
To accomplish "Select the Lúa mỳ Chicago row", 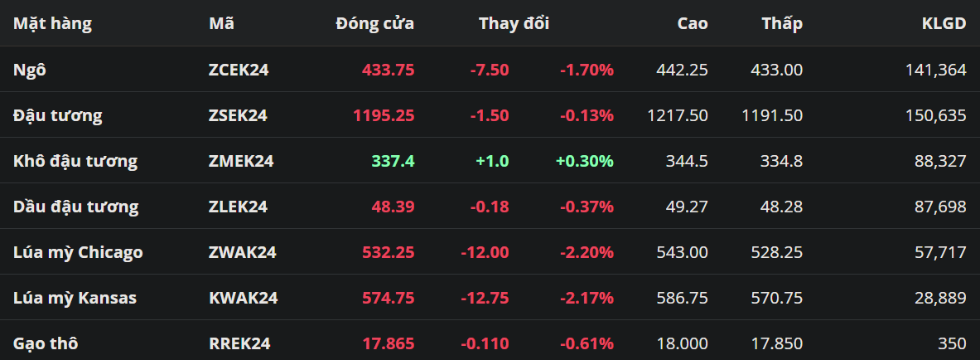I will pos(78,252).
